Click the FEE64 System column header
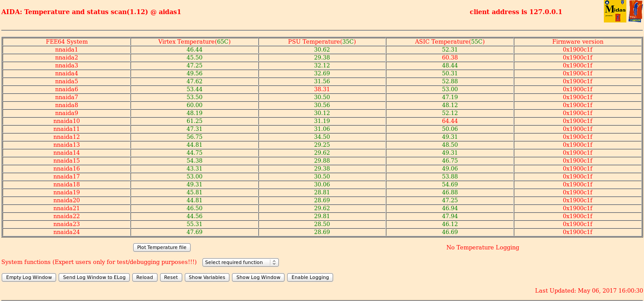The height and width of the screenshot is (301, 644). click(67, 42)
